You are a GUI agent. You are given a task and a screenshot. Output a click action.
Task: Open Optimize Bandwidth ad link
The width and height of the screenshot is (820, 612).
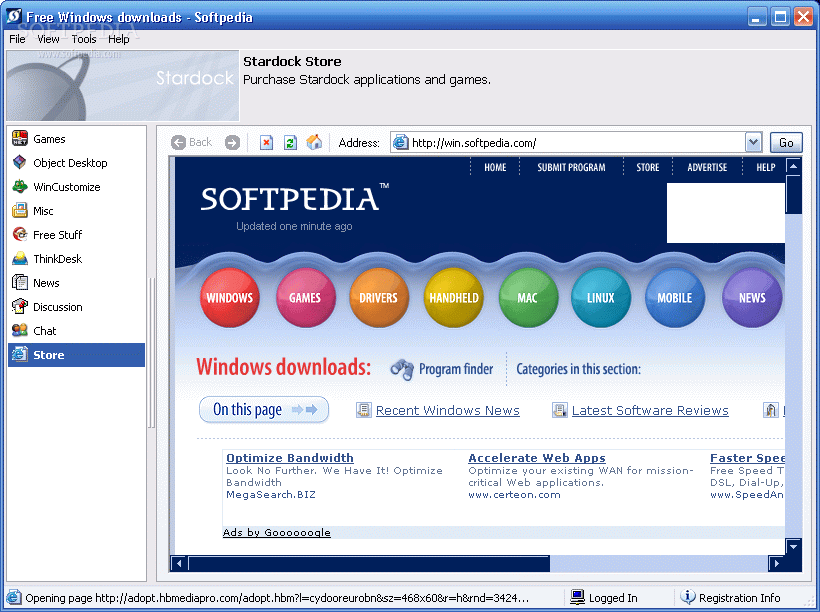(x=290, y=458)
